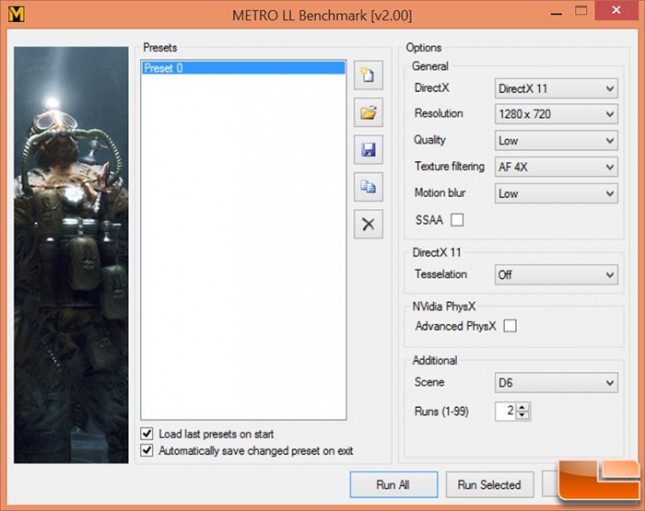Uncheck Load last presets on start

click(x=147, y=434)
